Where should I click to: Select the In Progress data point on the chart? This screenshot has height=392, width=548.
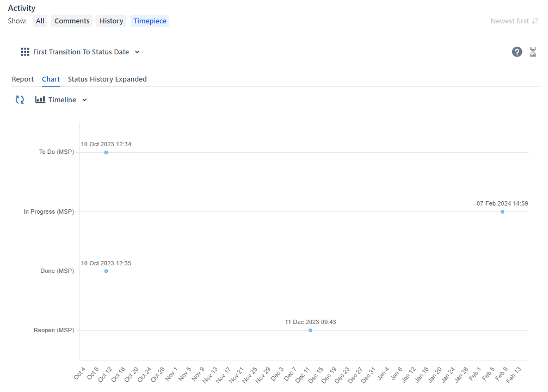[x=502, y=212]
